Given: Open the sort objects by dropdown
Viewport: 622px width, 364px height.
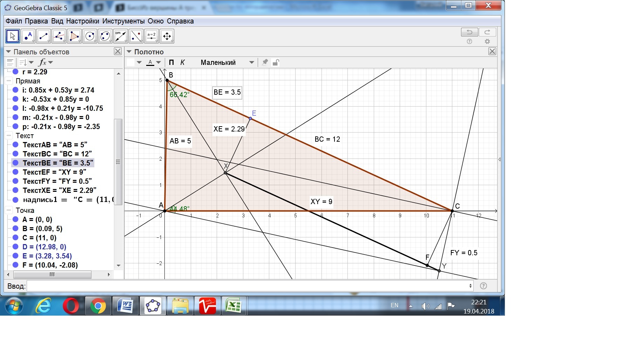Looking at the screenshot, I should pyautogui.click(x=26, y=62).
